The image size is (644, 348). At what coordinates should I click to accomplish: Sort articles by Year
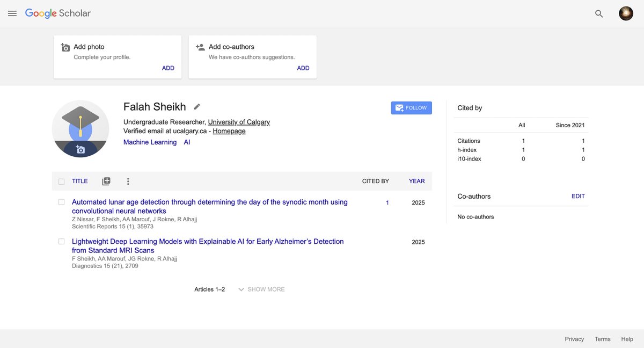417,182
